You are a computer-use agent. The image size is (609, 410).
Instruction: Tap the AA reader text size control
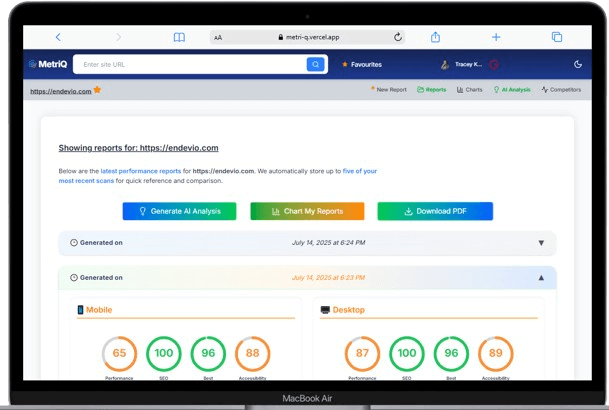tap(218, 38)
